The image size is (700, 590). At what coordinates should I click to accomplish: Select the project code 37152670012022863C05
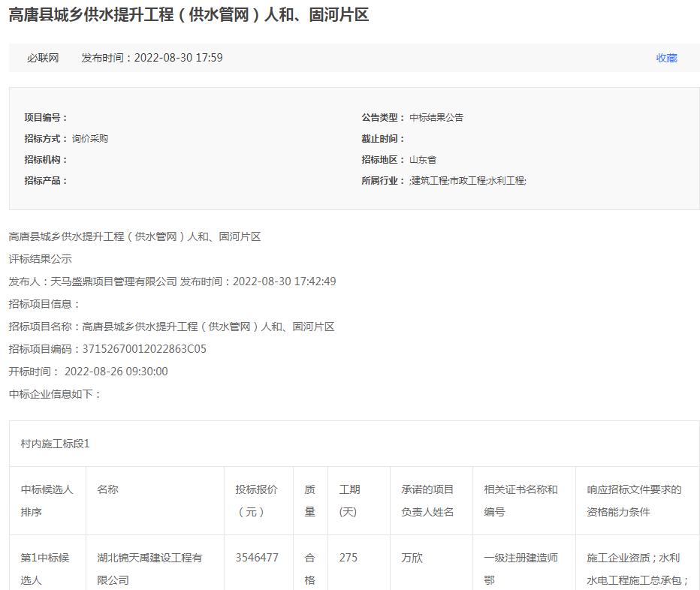pos(145,348)
